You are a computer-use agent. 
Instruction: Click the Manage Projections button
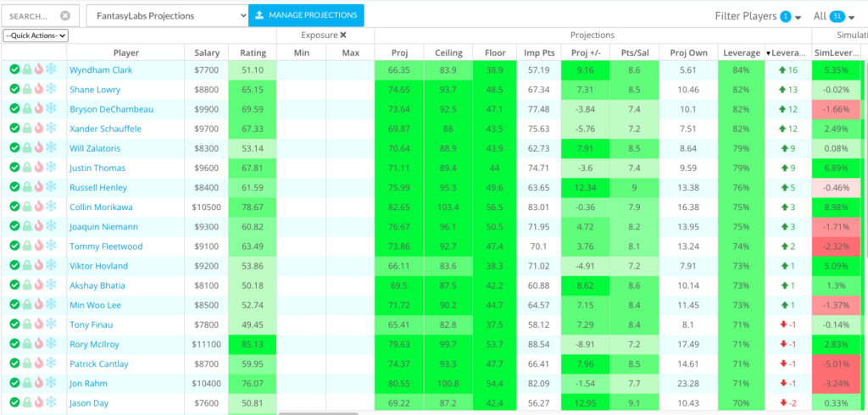coord(306,15)
